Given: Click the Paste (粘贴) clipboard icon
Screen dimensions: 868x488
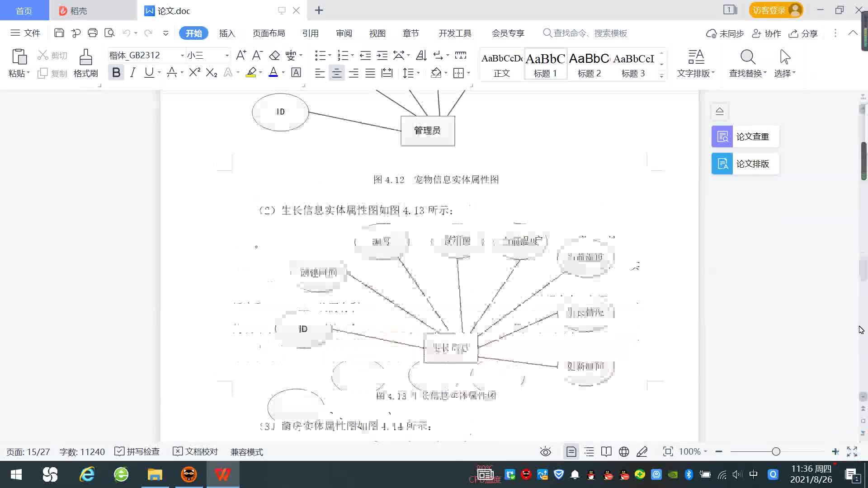Looking at the screenshot, I should pos(19,57).
